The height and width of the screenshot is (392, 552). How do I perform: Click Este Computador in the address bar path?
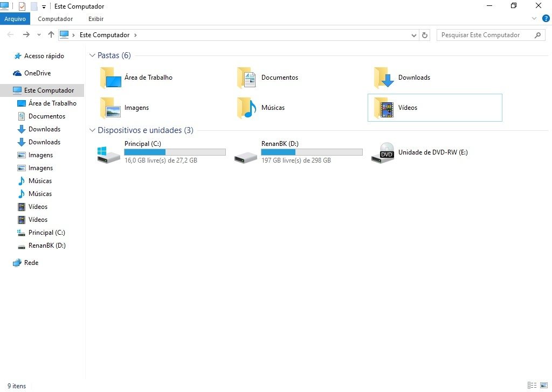click(105, 35)
